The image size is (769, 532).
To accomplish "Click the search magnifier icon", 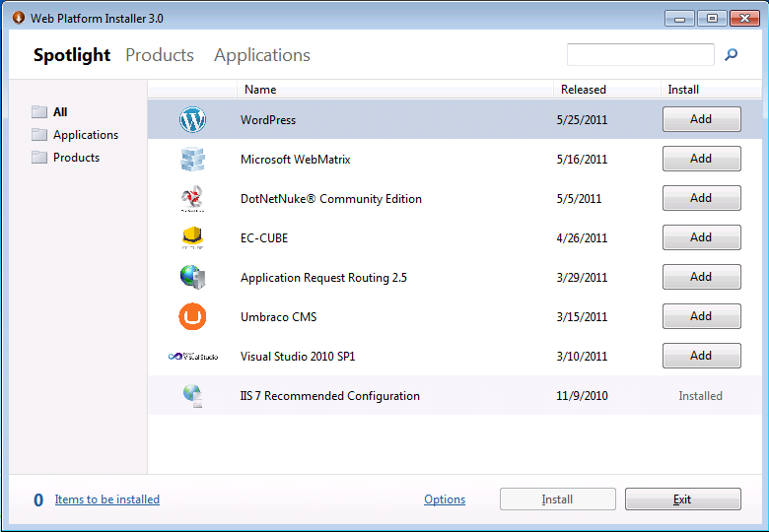I will pos(731,54).
